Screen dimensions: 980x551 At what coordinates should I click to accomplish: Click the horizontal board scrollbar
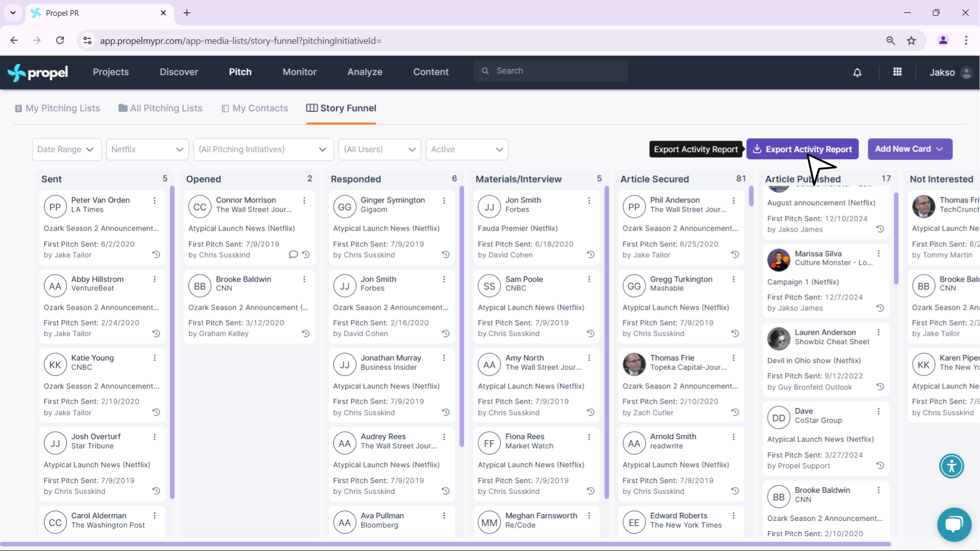[x=446, y=544]
